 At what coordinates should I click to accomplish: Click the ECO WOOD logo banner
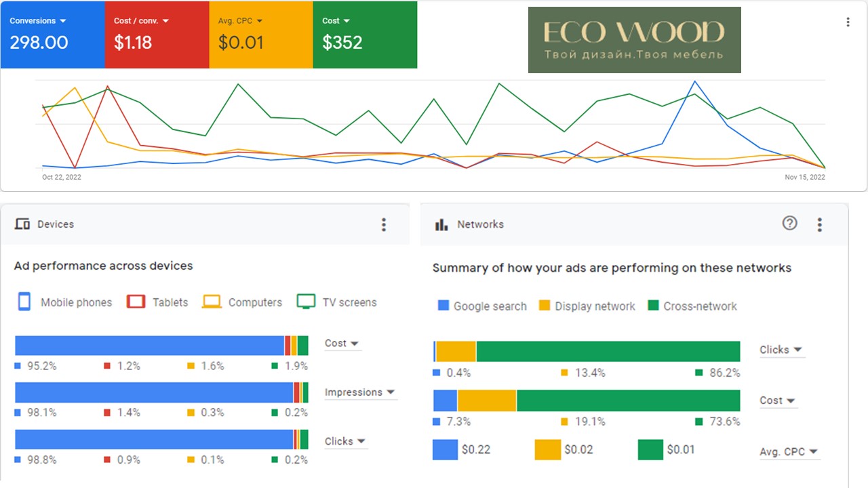(634, 40)
